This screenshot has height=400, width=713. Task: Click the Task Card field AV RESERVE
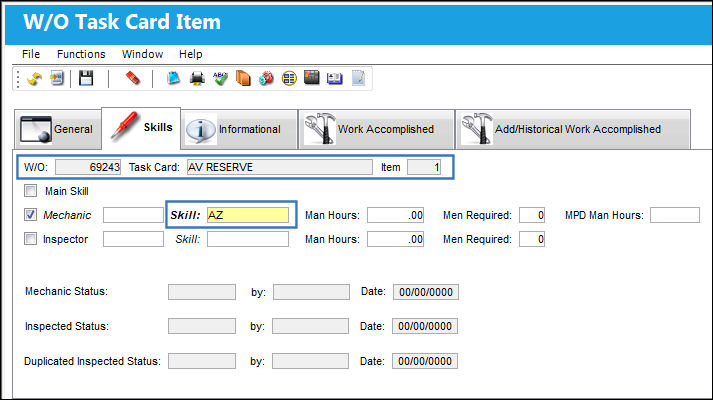coord(280,167)
